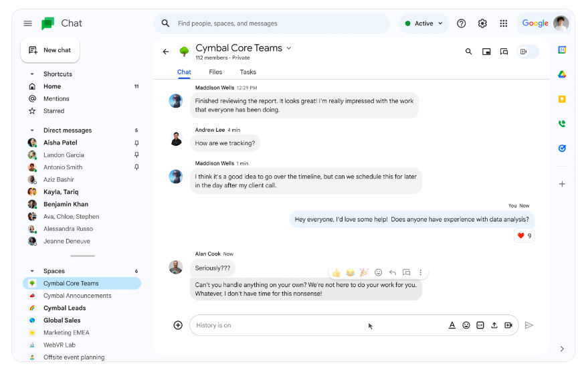Search within Cymbal Core Teams conversation
Screen dimensions: 588x366
click(x=468, y=52)
